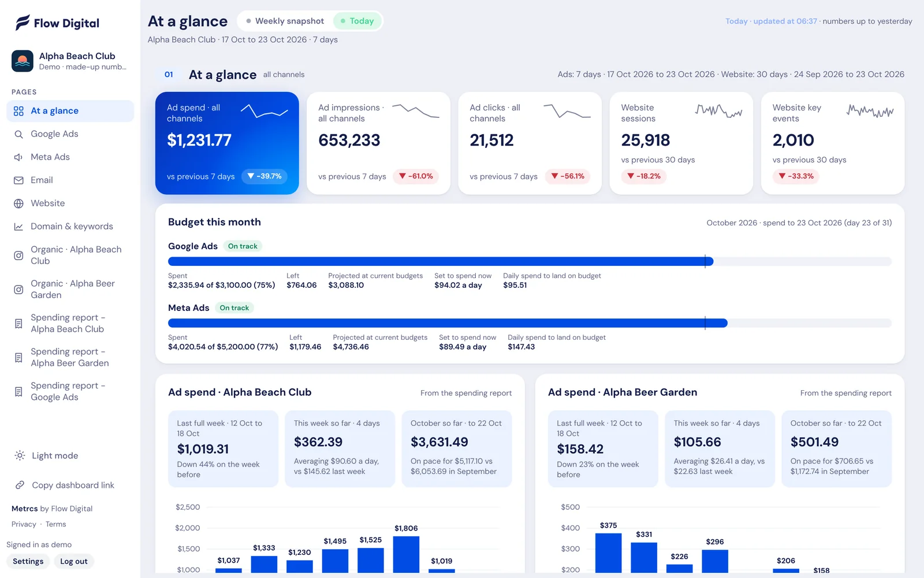Open the Terms link
Screen dimensions: 924x578
(x=56, y=524)
